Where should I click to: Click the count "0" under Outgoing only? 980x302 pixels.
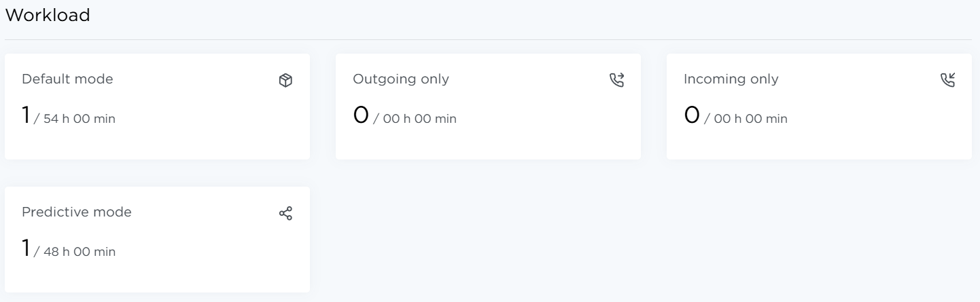(x=360, y=115)
